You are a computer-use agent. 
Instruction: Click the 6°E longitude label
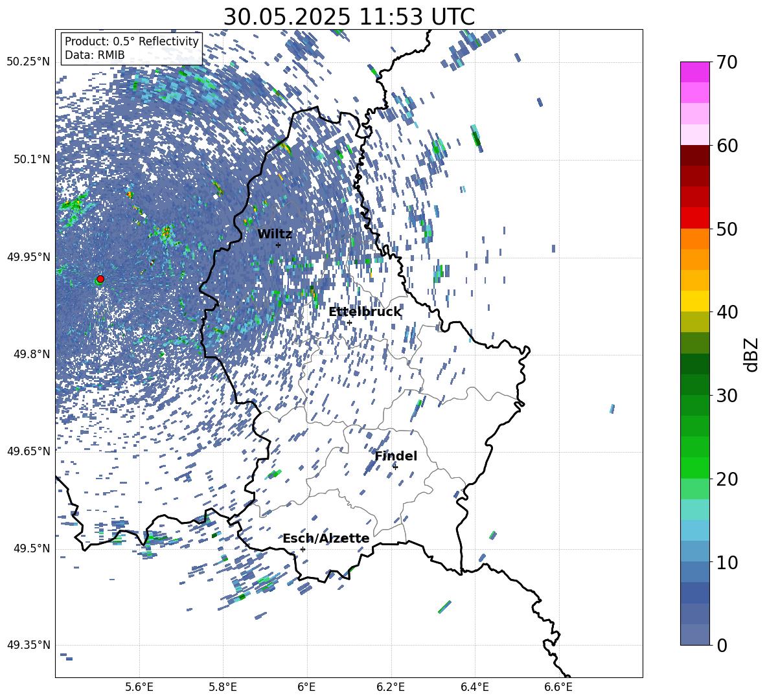306,687
